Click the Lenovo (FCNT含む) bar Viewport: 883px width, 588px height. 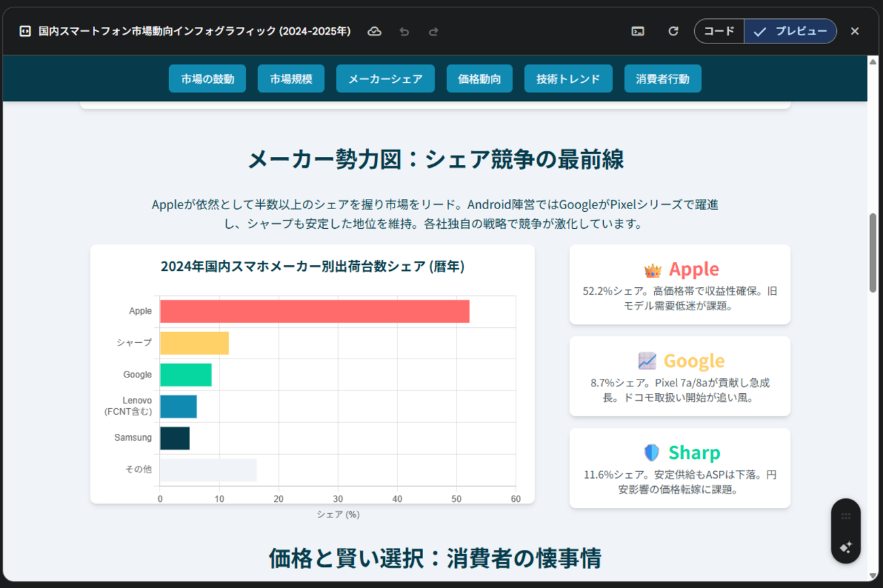pos(178,406)
